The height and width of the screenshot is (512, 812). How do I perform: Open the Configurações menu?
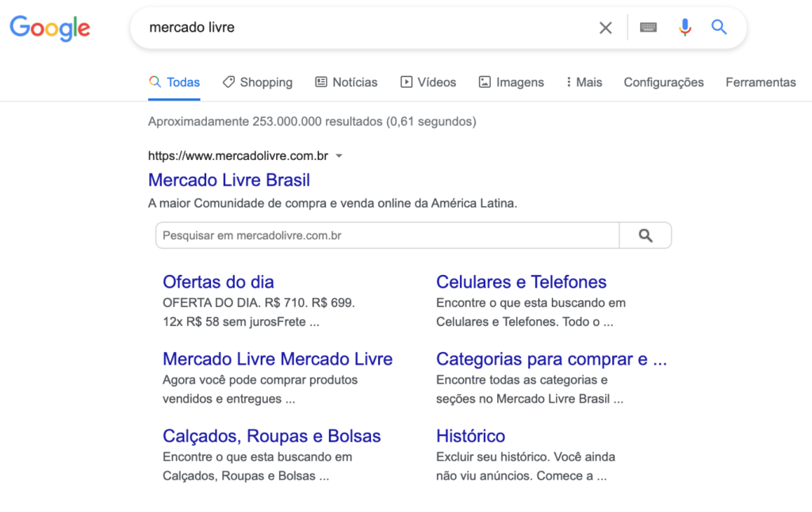(664, 82)
